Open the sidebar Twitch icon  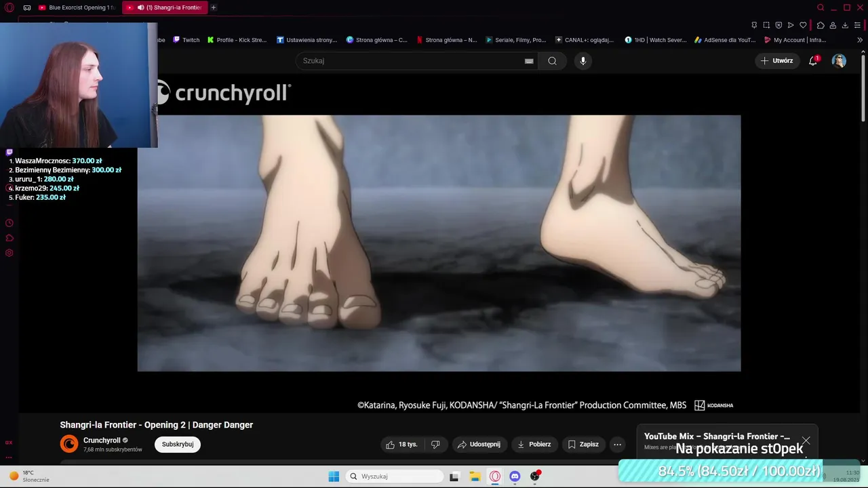coord(9,152)
